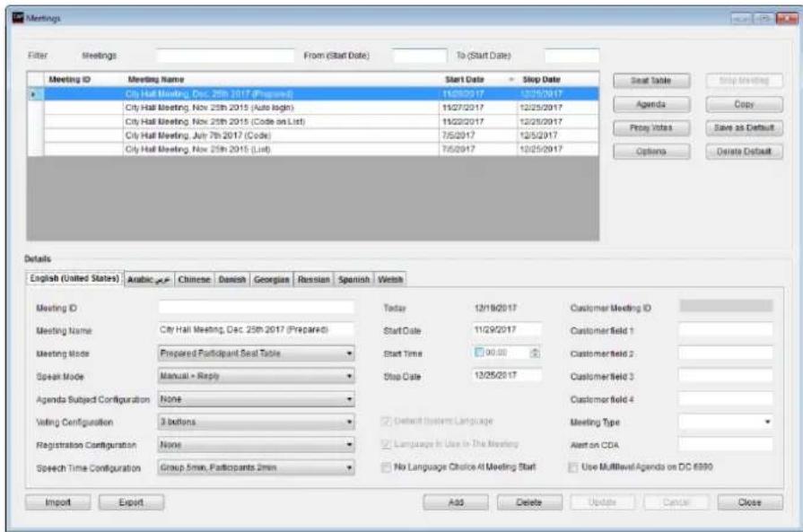The height and width of the screenshot is (532, 803).
Task: Click the Copy button
Action: click(744, 104)
